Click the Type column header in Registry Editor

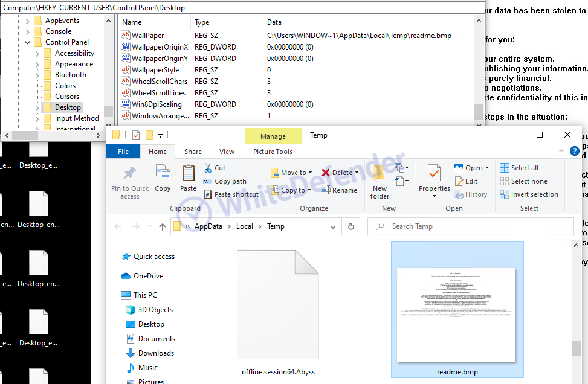pos(227,22)
